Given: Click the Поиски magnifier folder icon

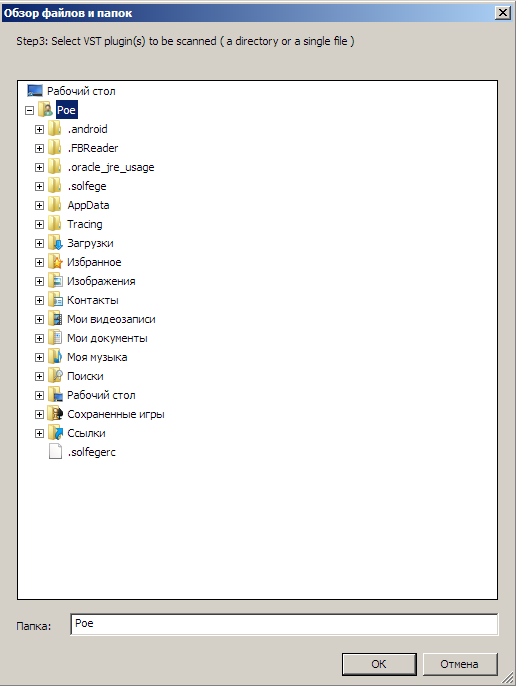Looking at the screenshot, I should click(55, 376).
